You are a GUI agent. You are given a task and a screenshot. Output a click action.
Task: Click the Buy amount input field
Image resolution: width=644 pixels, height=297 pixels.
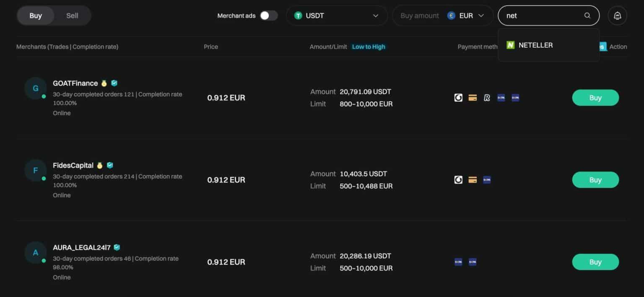(x=419, y=15)
